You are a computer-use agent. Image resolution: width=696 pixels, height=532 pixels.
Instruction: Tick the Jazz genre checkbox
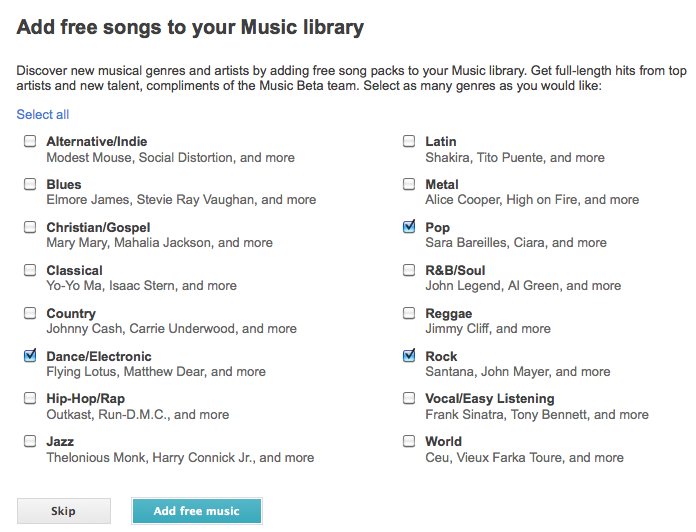click(30, 441)
